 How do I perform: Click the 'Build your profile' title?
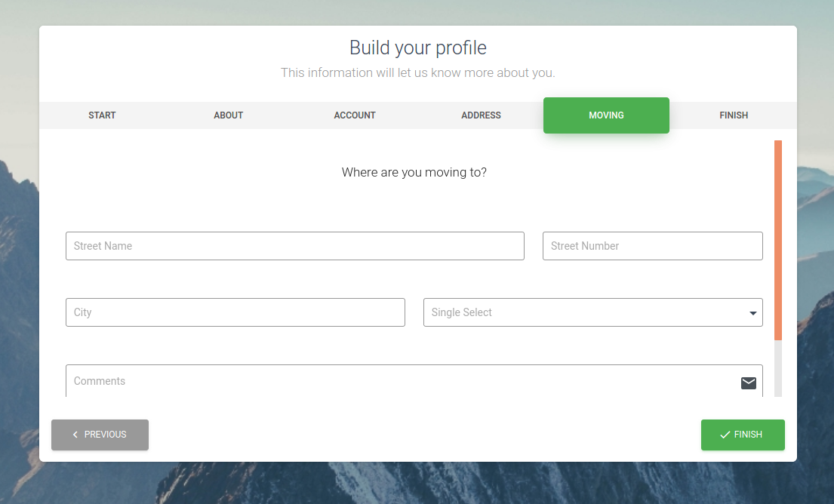point(417,48)
